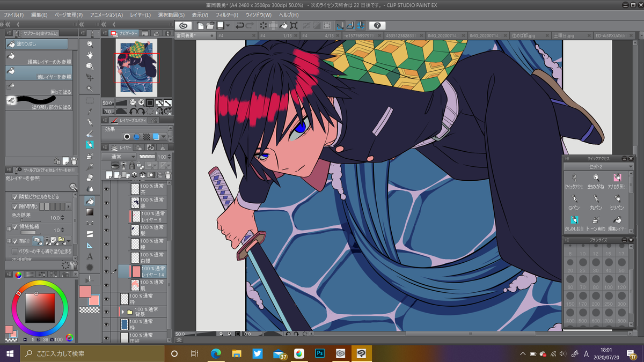644x362 pixels.
Task: Open the ファイル(F) menu
Action: (13, 15)
